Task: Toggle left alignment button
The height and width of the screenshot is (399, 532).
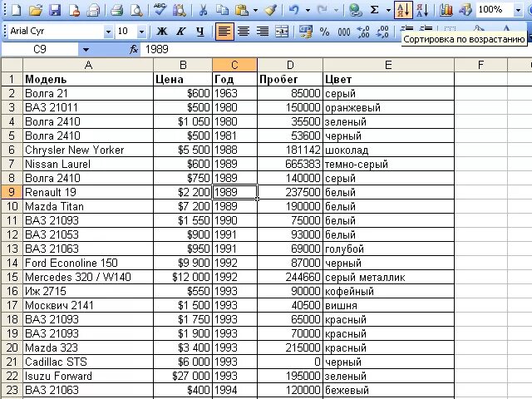Action: point(224,32)
